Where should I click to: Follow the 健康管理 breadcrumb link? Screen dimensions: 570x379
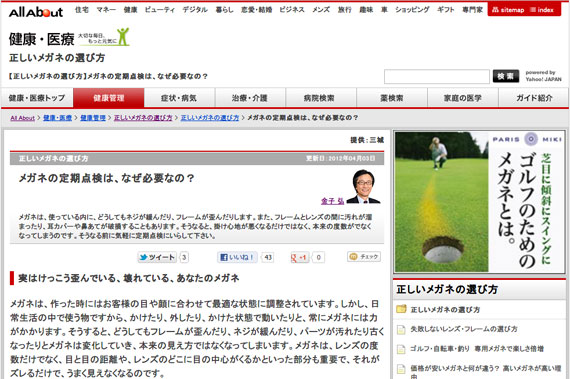(93, 118)
